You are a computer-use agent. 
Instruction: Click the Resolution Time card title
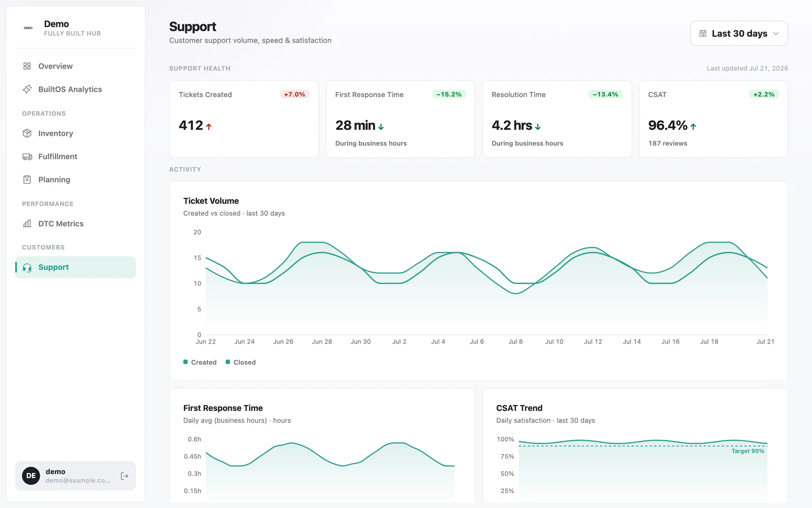[518, 95]
